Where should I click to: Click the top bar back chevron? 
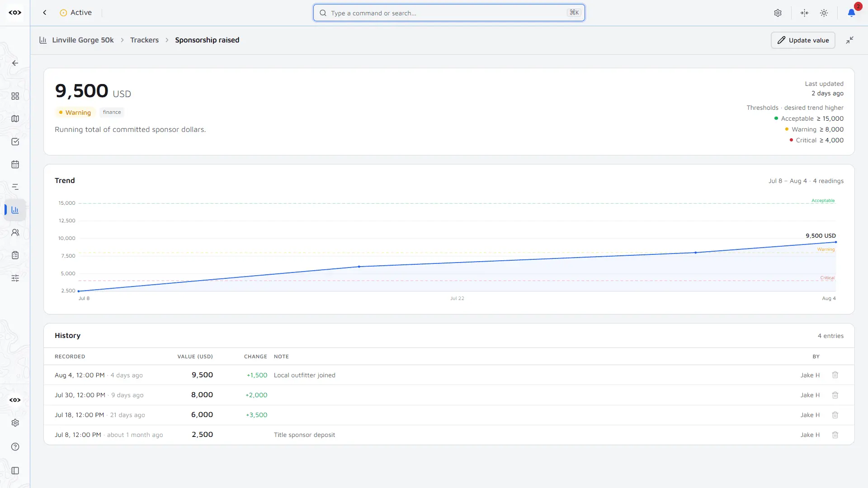coord(45,13)
